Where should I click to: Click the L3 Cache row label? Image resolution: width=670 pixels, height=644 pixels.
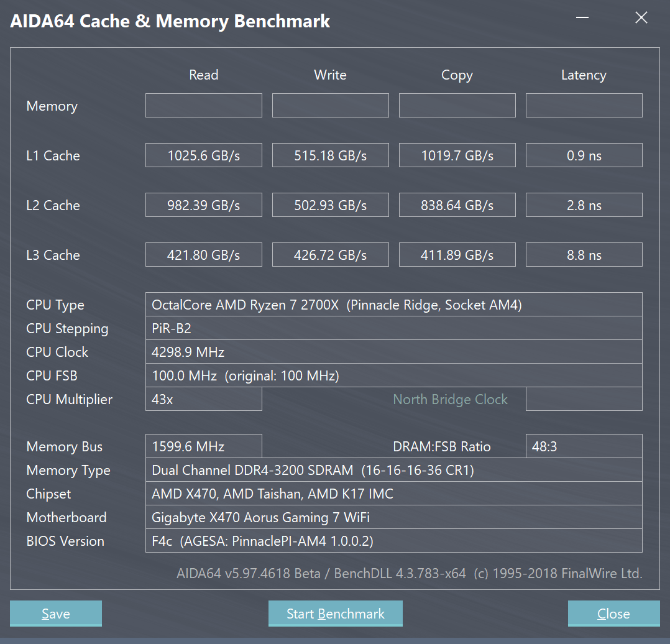pyautogui.click(x=53, y=255)
